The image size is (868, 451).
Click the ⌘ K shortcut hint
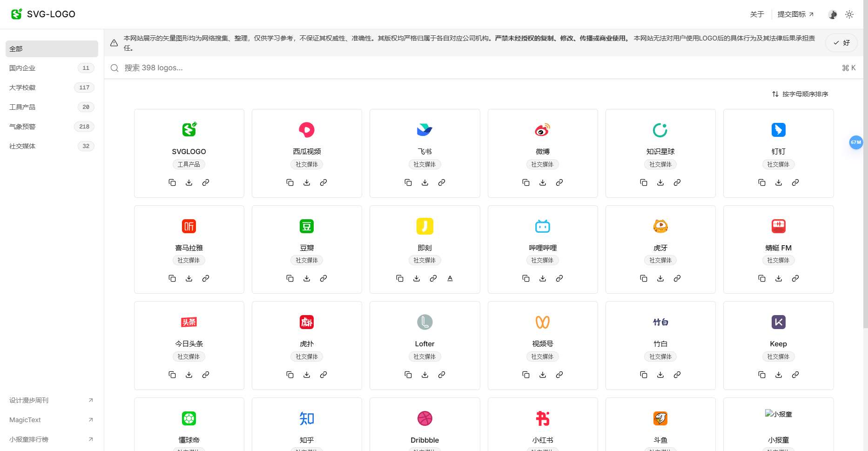point(849,68)
